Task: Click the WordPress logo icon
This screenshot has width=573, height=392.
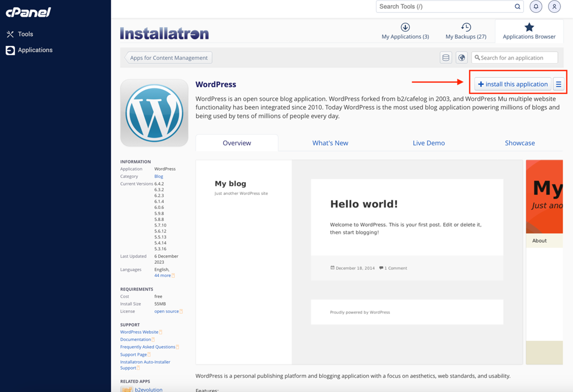Action: coord(154,113)
